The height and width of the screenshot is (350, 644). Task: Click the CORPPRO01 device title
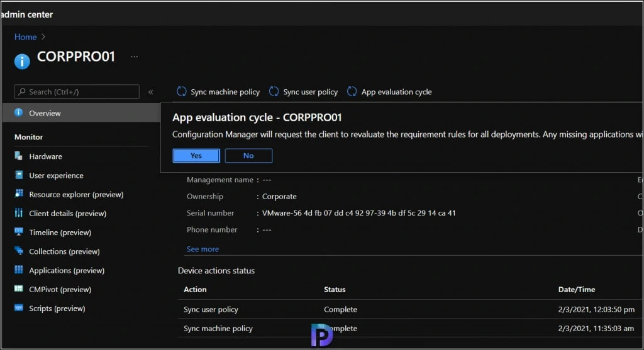[x=76, y=57]
